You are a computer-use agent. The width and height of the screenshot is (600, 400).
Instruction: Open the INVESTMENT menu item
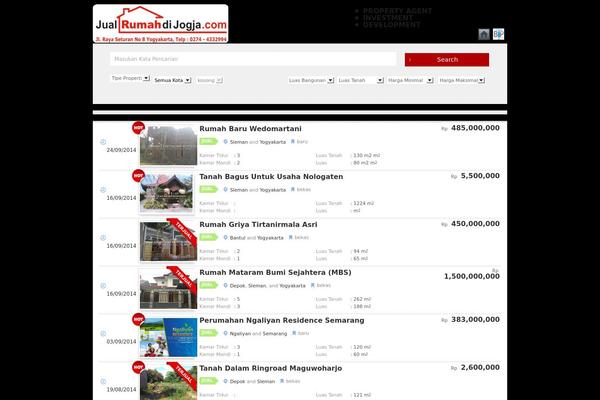coord(388,18)
